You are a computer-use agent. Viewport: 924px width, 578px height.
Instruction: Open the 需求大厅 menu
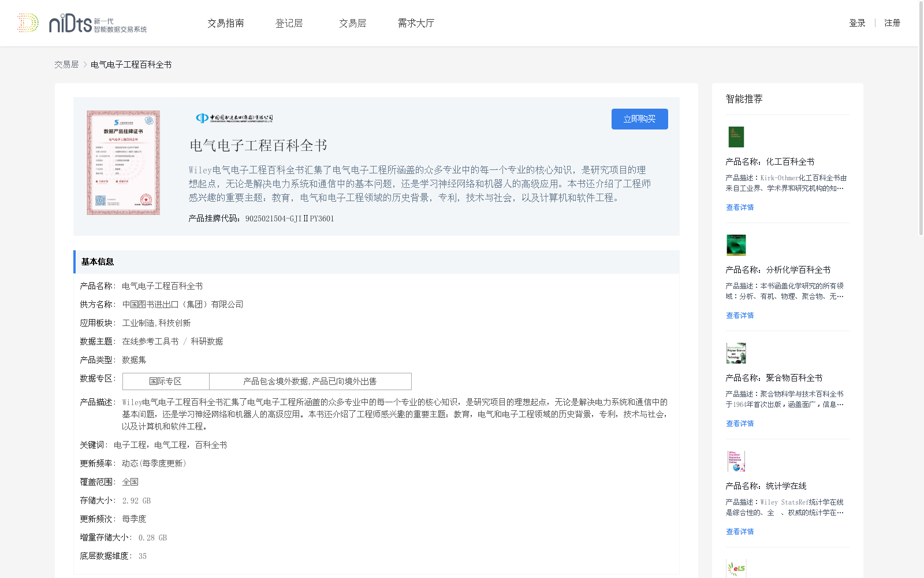pyautogui.click(x=416, y=23)
